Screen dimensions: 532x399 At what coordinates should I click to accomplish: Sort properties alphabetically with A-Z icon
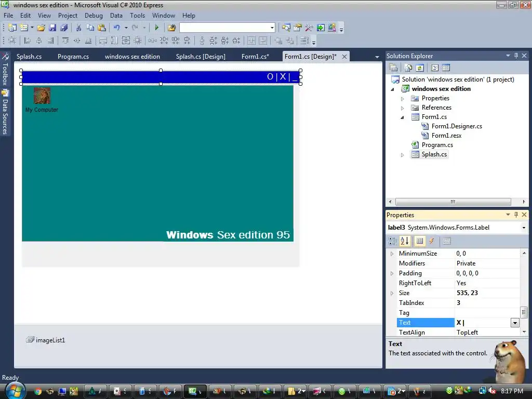tap(404, 241)
